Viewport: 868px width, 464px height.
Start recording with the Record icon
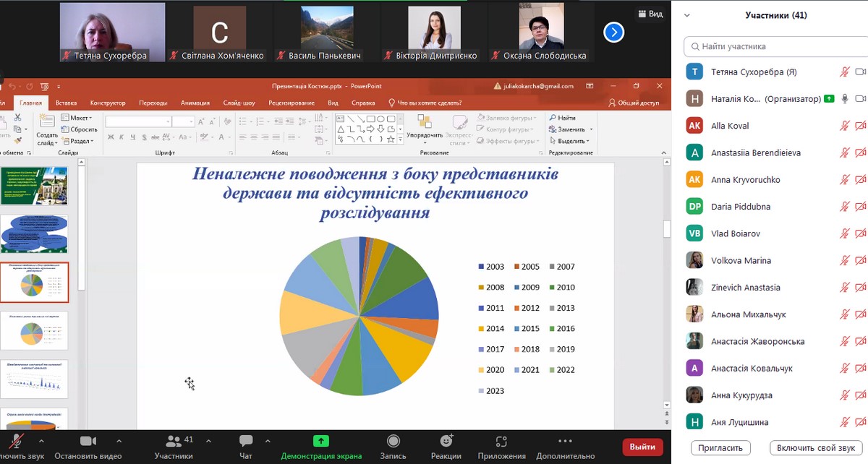click(393, 442)
